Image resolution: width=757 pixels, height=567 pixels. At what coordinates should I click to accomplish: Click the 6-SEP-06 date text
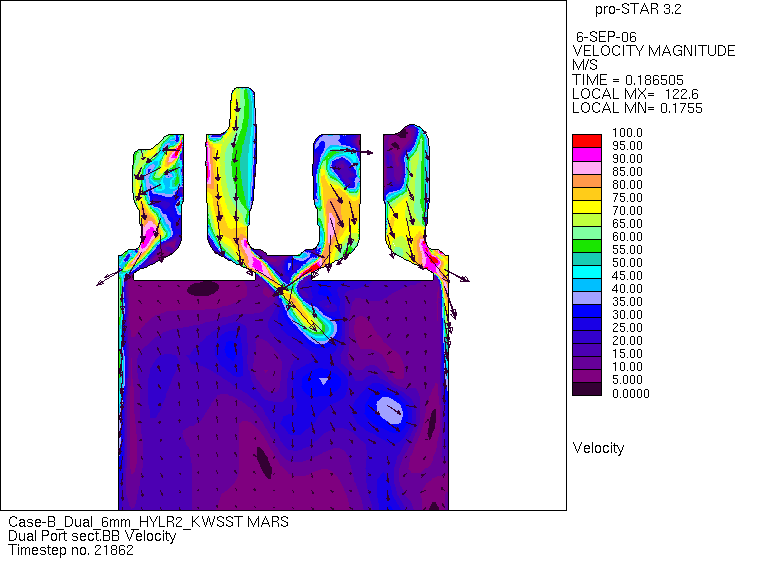(x=606, y=37)
